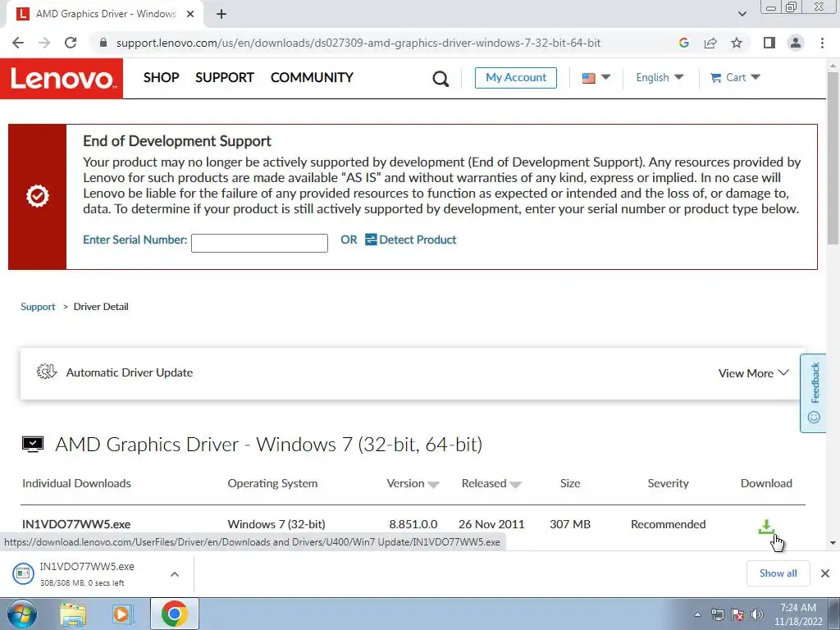Click the Automatic Driver Update label
The image size is (840, 630).
tap(129, 373)
